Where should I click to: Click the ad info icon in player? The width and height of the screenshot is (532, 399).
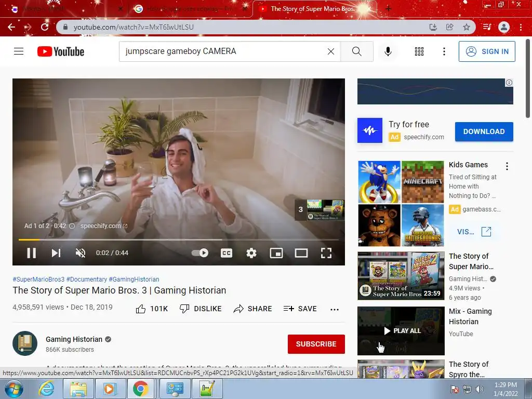[72, 226]
